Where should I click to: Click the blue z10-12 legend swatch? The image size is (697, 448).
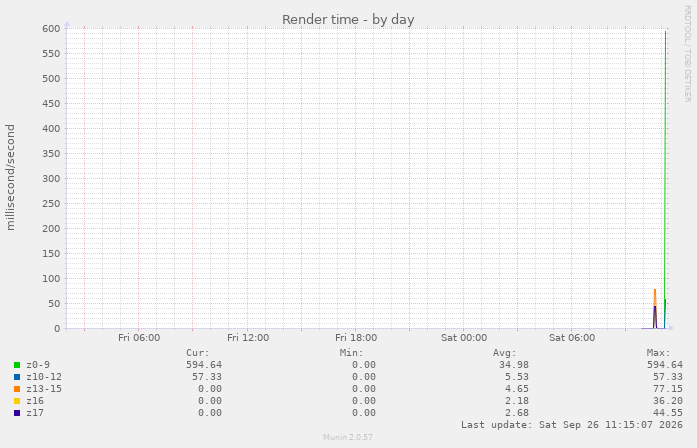17,377
